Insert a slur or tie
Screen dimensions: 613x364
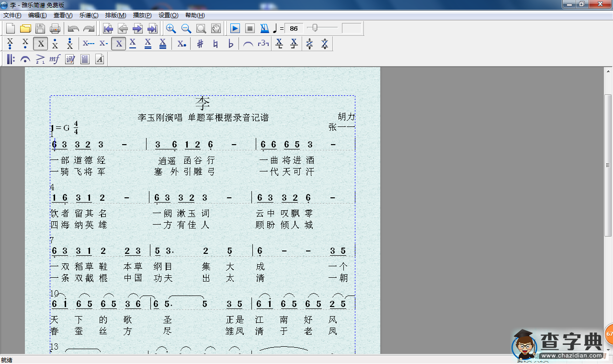point(248,44)
